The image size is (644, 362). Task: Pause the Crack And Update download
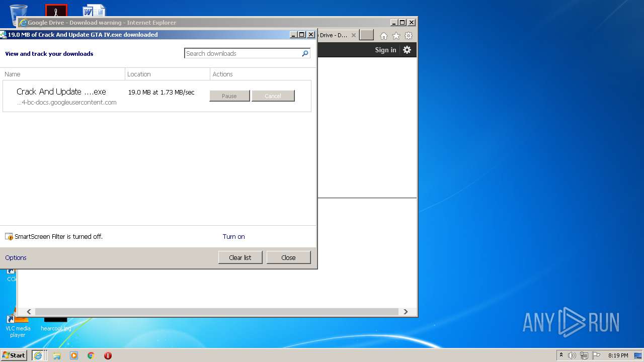[x=229, y=96]
